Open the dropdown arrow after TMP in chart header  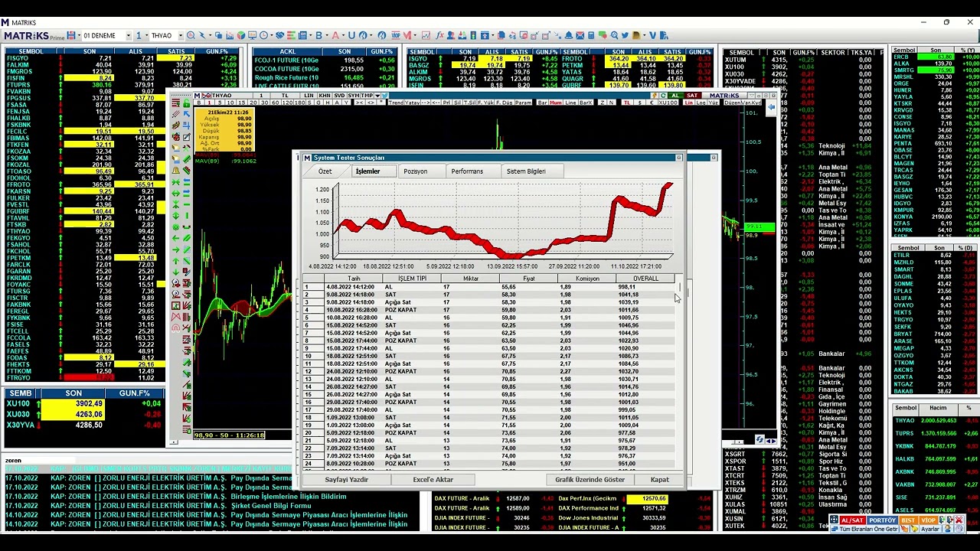tap(377, 96)
